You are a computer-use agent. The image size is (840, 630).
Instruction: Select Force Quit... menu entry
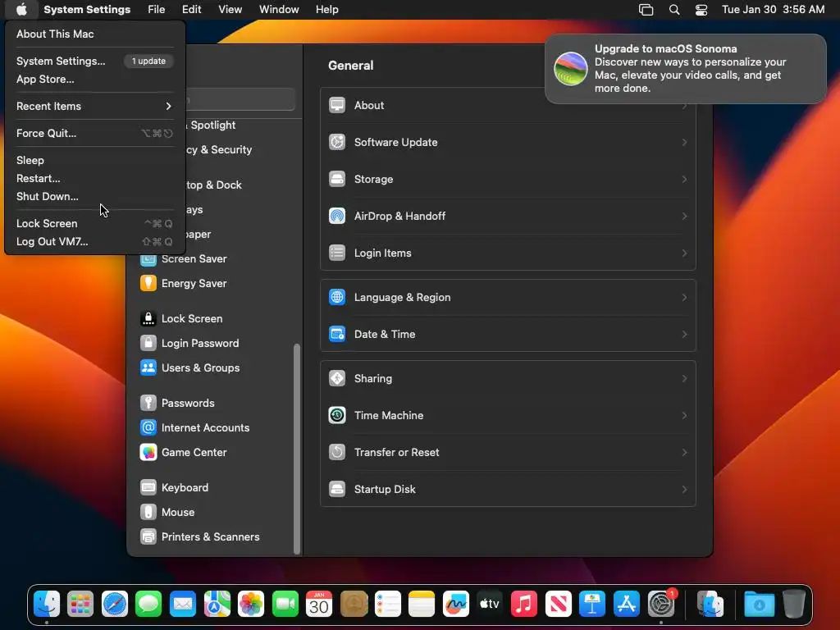pyautogui.click(x=95, y=134)
